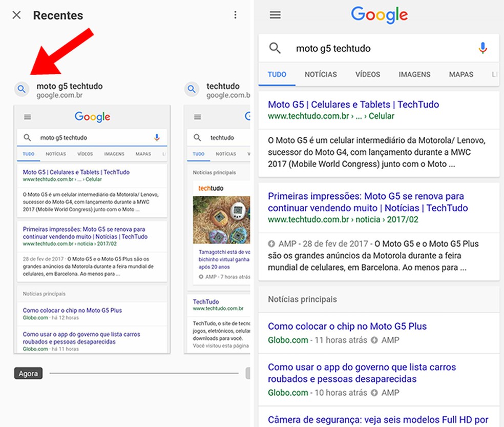Tap the search icon beside the "techtudo" recent entry
The width and height of the screenshot is (504, 427).
pos(192,89)
